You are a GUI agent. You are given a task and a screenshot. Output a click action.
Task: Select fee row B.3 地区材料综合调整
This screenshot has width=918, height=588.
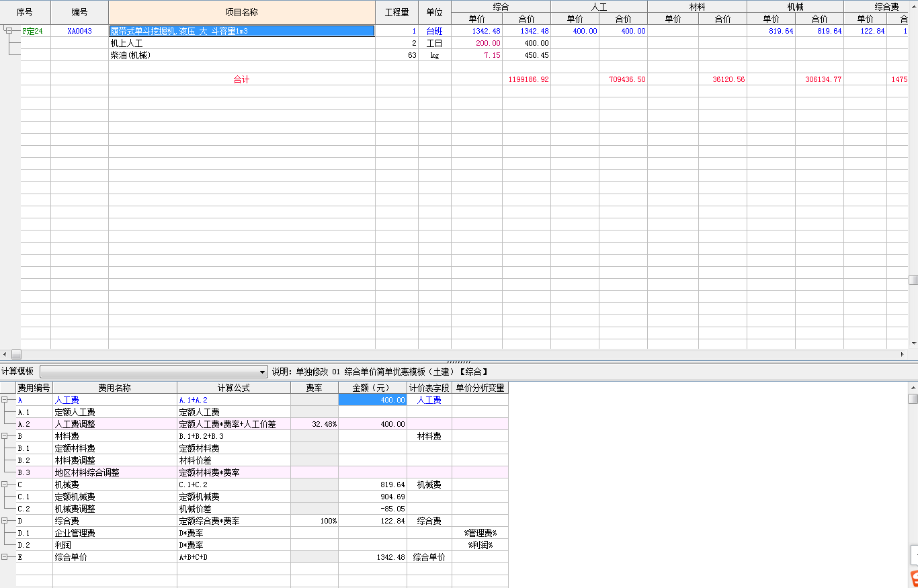click(262, 472)
